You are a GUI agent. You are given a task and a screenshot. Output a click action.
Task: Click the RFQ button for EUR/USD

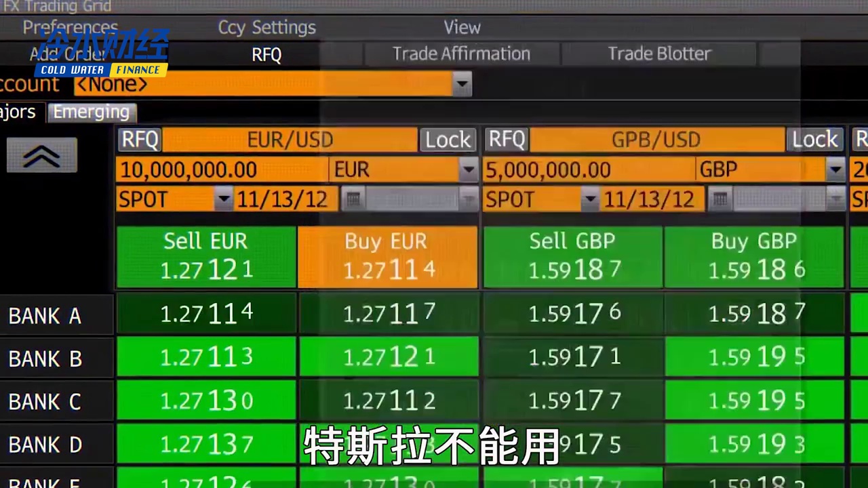140,140
